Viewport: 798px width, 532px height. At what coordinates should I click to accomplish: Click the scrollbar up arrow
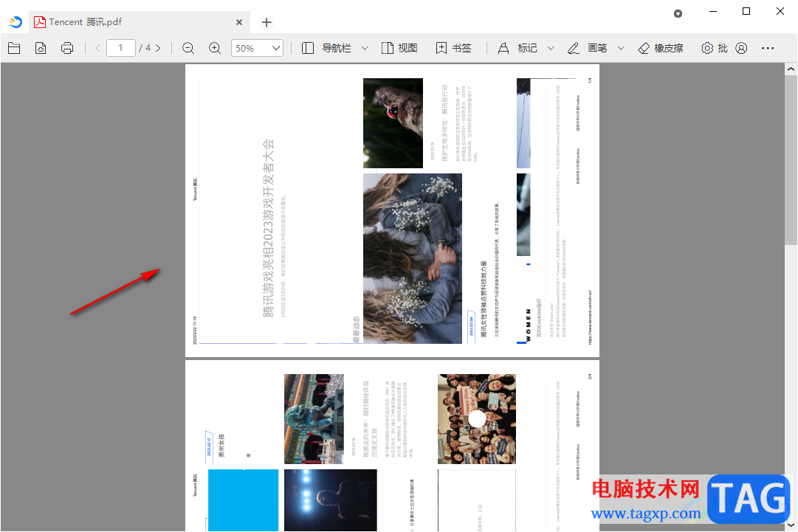click(x=791, y=69)
